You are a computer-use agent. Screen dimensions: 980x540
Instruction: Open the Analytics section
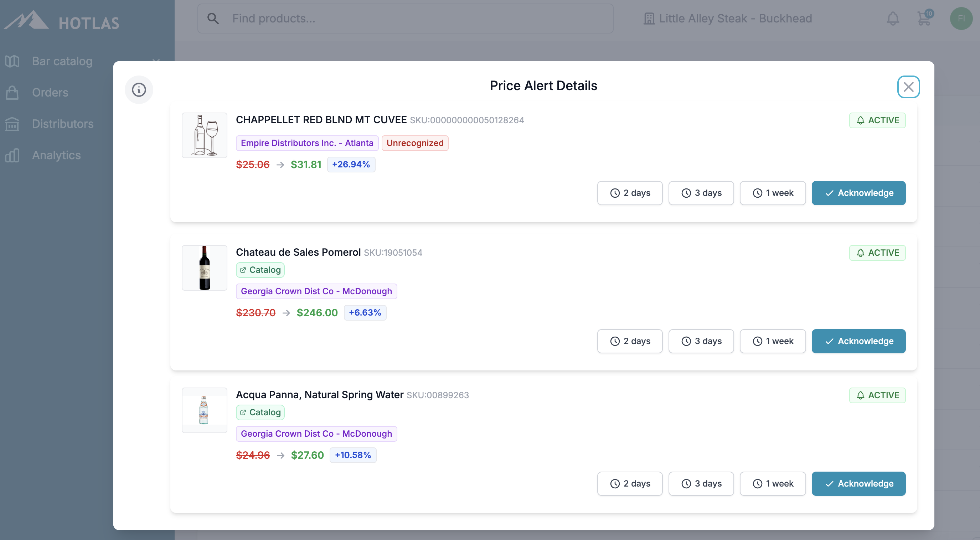click(x=56, y=155)
